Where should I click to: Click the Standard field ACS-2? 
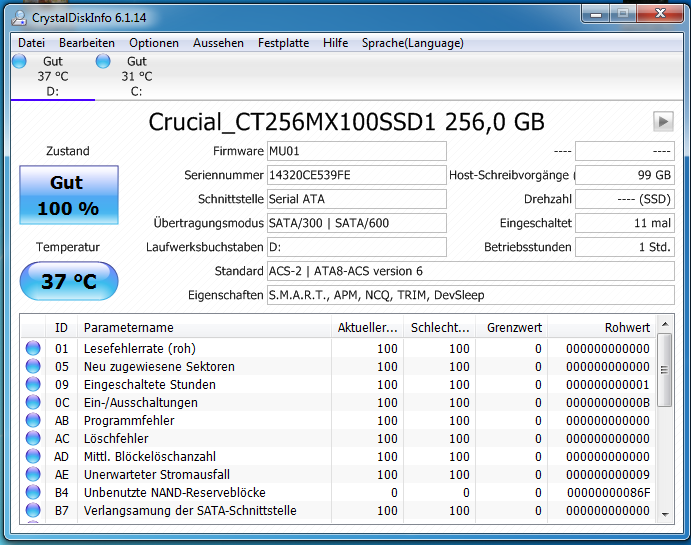[471, 271]
